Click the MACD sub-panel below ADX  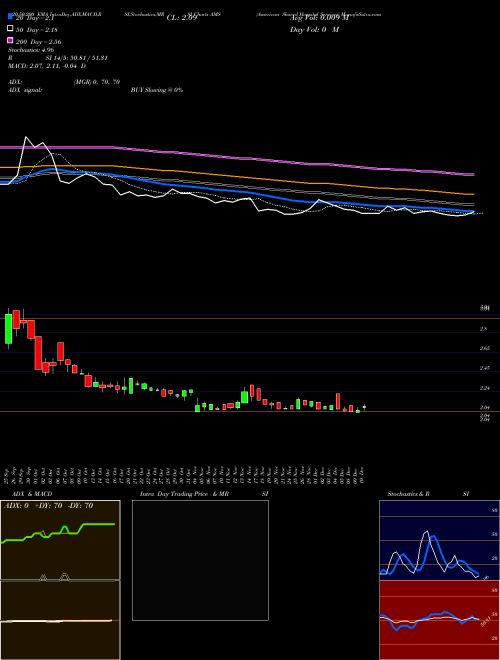tap(60, 620)
